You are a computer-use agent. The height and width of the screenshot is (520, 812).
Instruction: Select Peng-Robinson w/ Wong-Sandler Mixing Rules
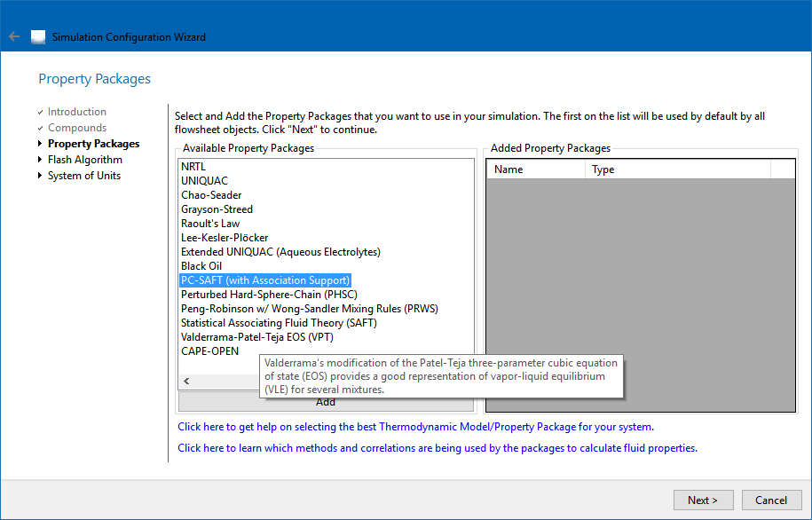pyautogui.click(x=309, y=309)
